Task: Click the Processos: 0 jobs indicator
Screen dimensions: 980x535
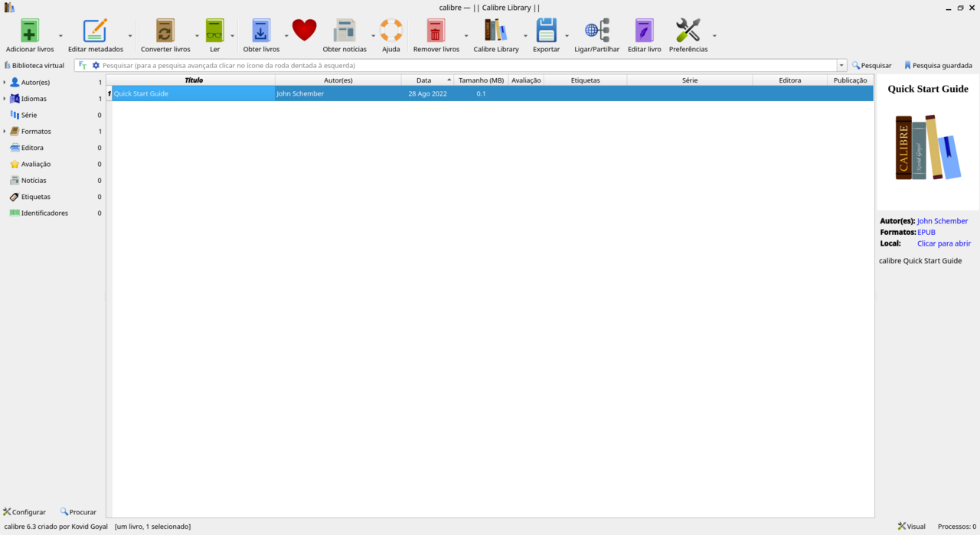Action: click(x=957, y=527)
